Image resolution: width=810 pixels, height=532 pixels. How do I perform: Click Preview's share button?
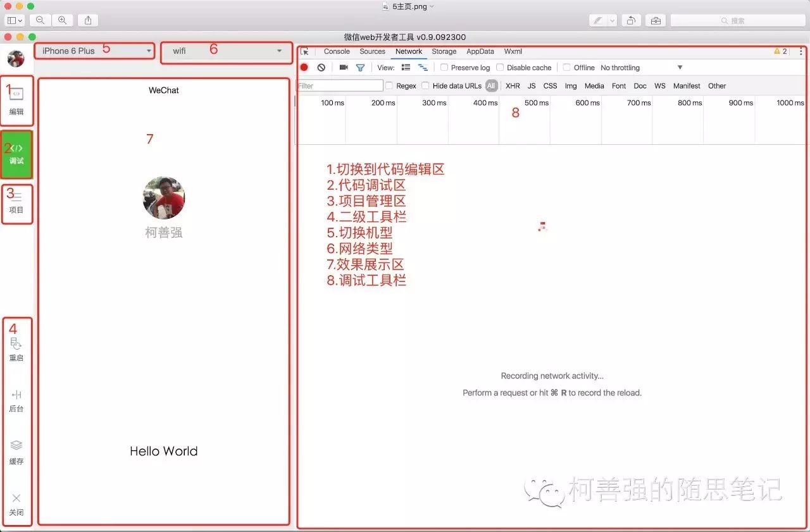coord(88,20)
